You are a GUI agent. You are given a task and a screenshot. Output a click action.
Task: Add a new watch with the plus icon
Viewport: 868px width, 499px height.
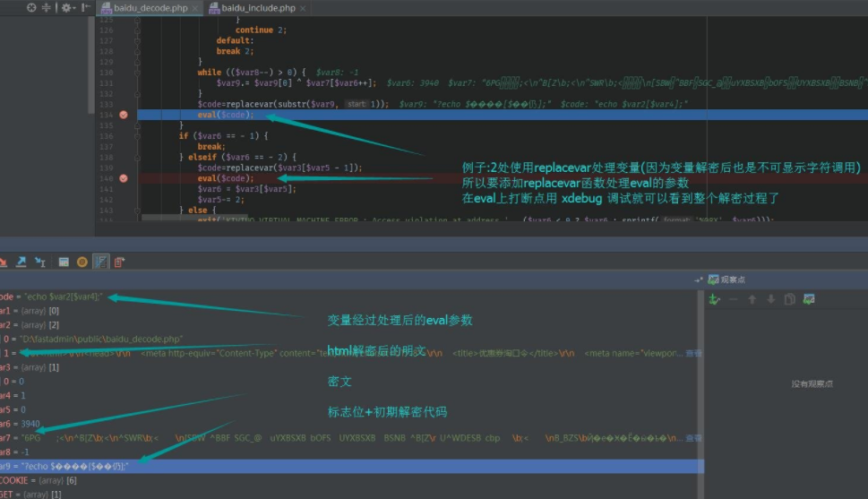point(714,299)
